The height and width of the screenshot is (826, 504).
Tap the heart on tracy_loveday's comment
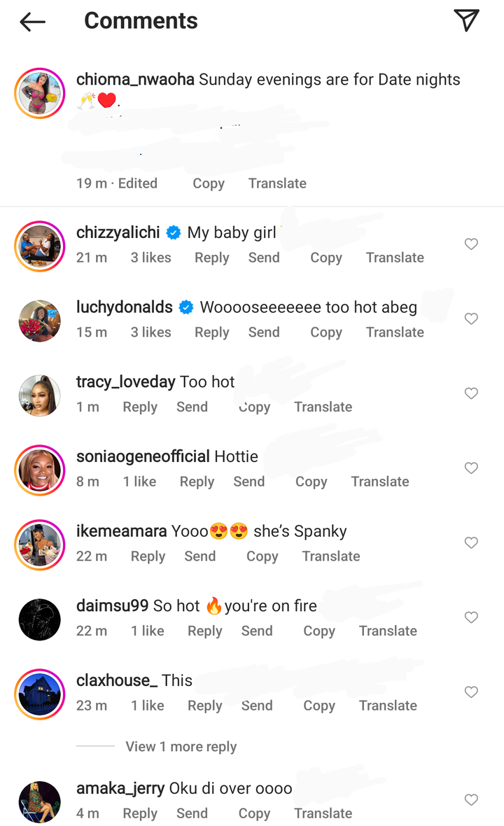pos(471,393)
